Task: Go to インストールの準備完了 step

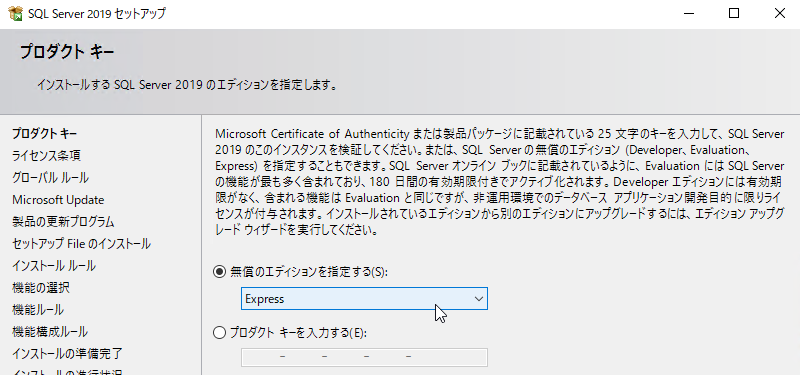Action: tap(67, 354)
